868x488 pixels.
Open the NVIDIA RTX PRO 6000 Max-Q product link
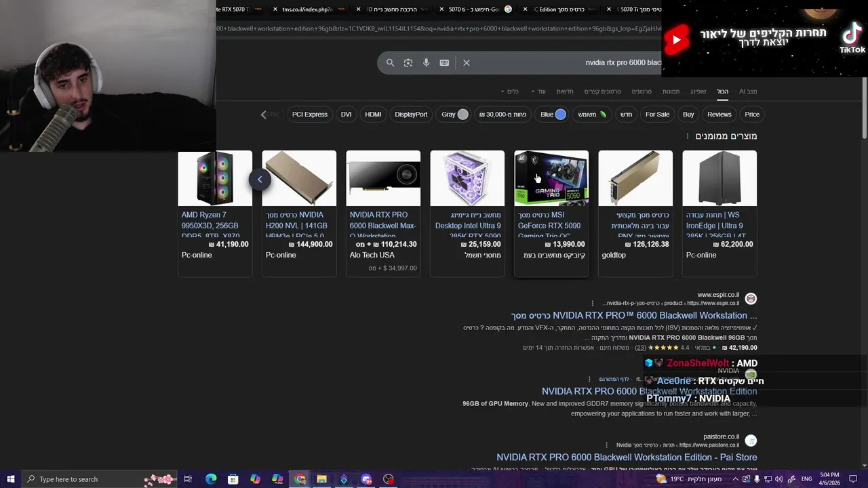(383, 224)
